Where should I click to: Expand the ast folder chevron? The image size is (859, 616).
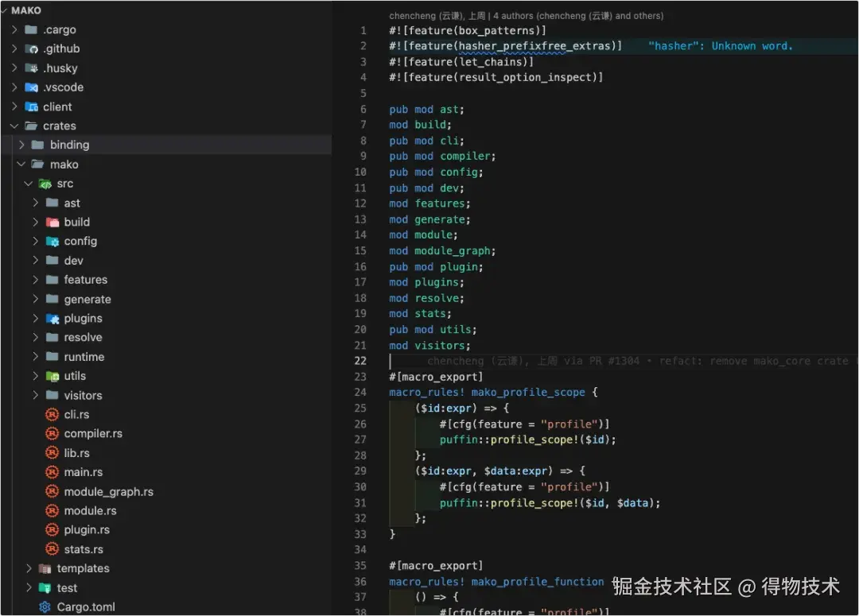tap(36, 203)
